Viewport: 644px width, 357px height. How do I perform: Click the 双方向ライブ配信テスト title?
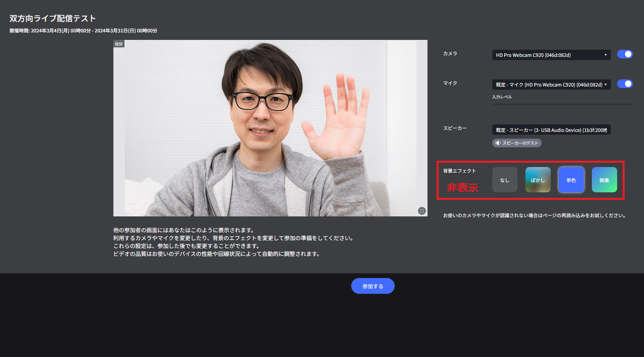click(x=53, y=19)
